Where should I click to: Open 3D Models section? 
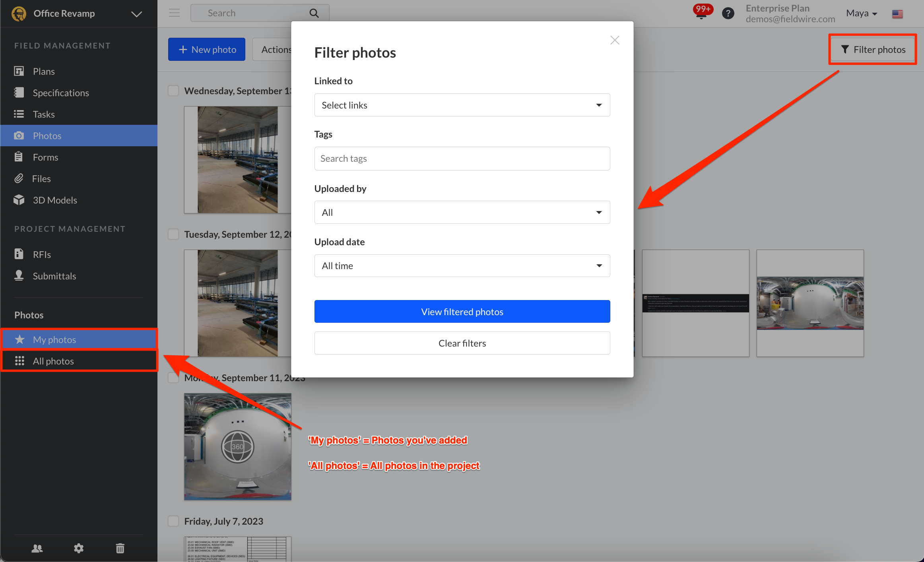point(79,200)
